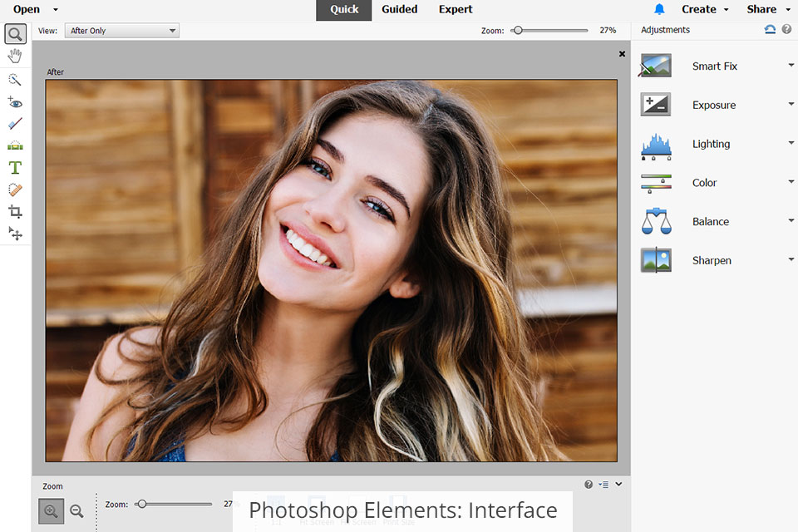Open tool options help icon

[589, 484]
